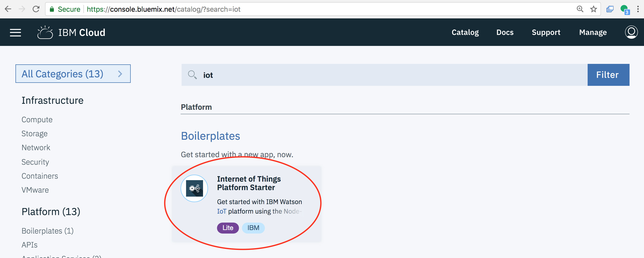Open Manage in the top navigation
Image resolution: width=644 pixels, height=258 pixels.
pos(593,32)
